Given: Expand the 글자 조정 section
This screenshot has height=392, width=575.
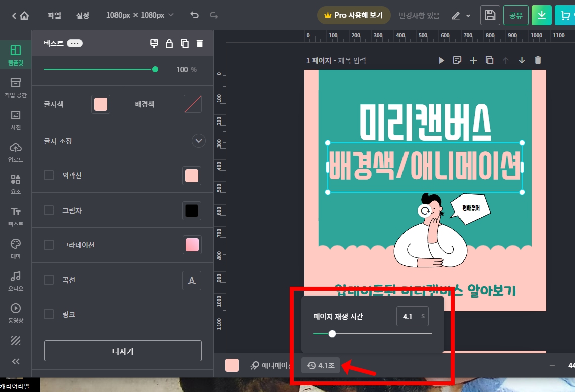Looking at the screenshot, I should [x=198, y=141].
